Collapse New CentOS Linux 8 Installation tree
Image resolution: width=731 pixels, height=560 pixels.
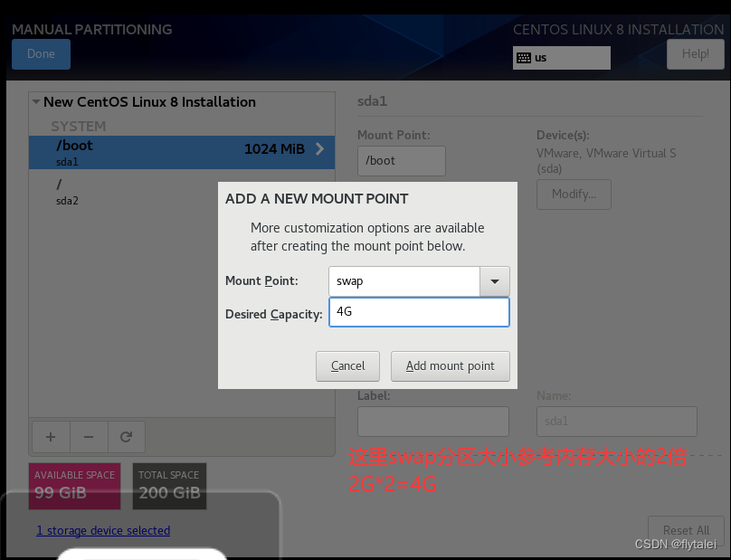(36, 101)
